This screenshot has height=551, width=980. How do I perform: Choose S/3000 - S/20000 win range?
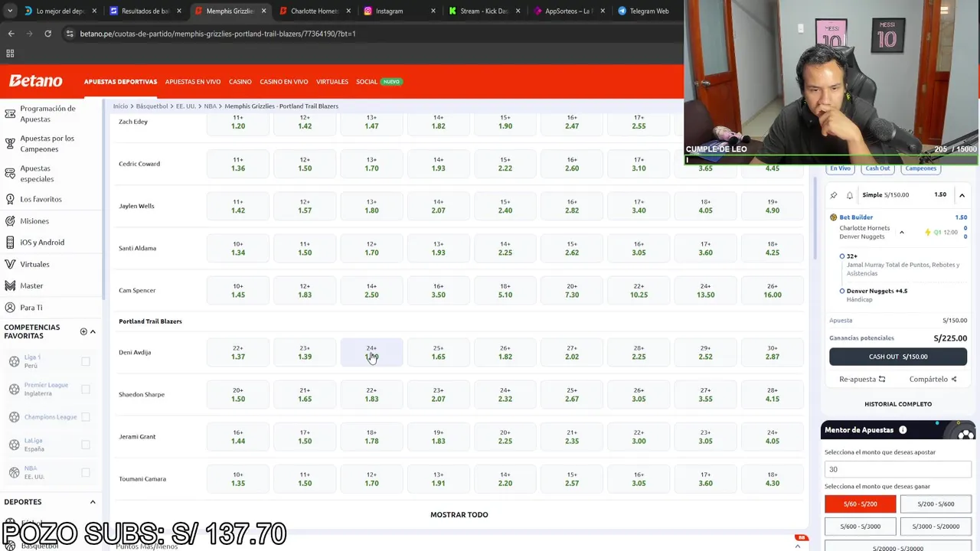pyautogui.click(x=936, y=527)
